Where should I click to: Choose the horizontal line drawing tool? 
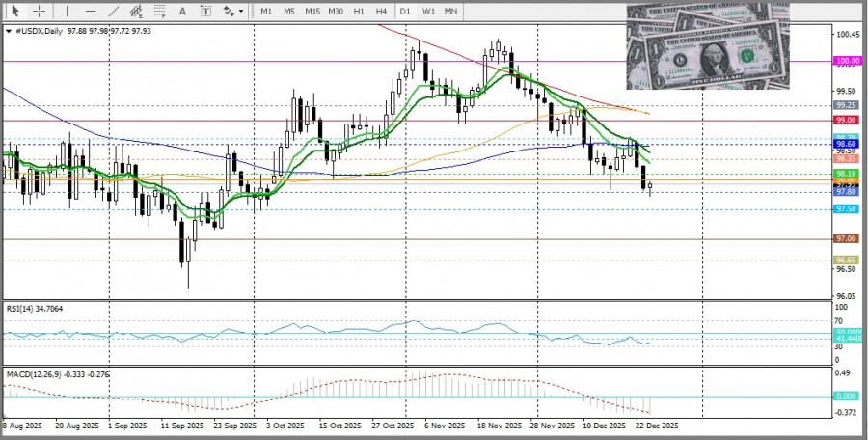tap(90, 11)
